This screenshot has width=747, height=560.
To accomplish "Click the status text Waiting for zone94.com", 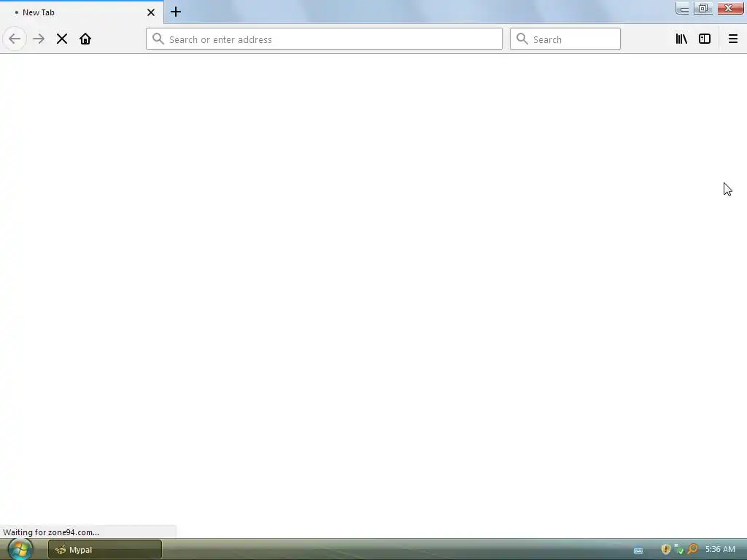I will pos(51,532).
